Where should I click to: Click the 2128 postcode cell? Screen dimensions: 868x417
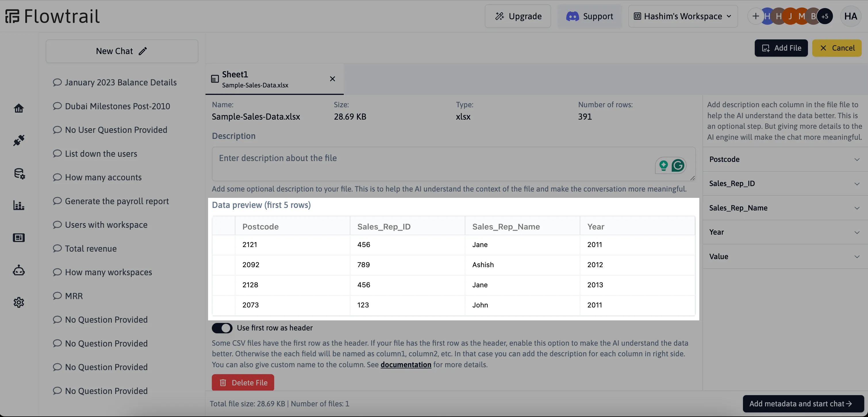pyautogui.click(x=292, y=285)
